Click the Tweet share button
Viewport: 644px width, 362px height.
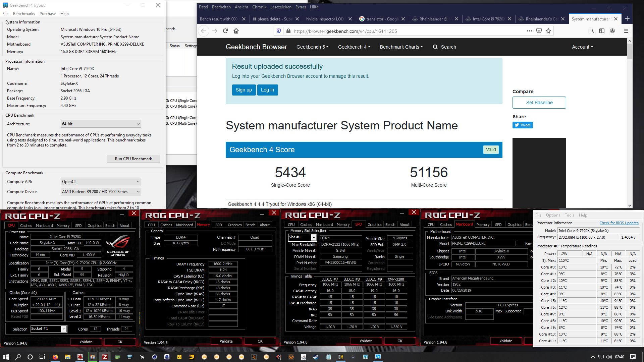[x=523, y=125]
